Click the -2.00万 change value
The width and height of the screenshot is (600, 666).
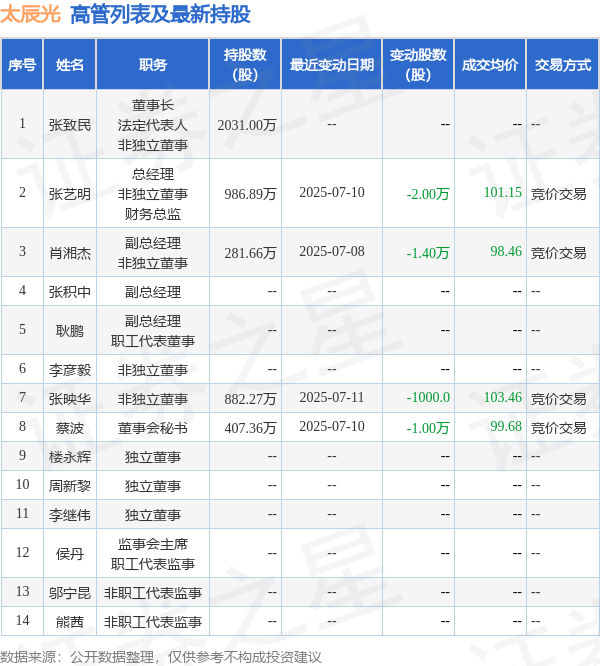(x=428, y=194)
